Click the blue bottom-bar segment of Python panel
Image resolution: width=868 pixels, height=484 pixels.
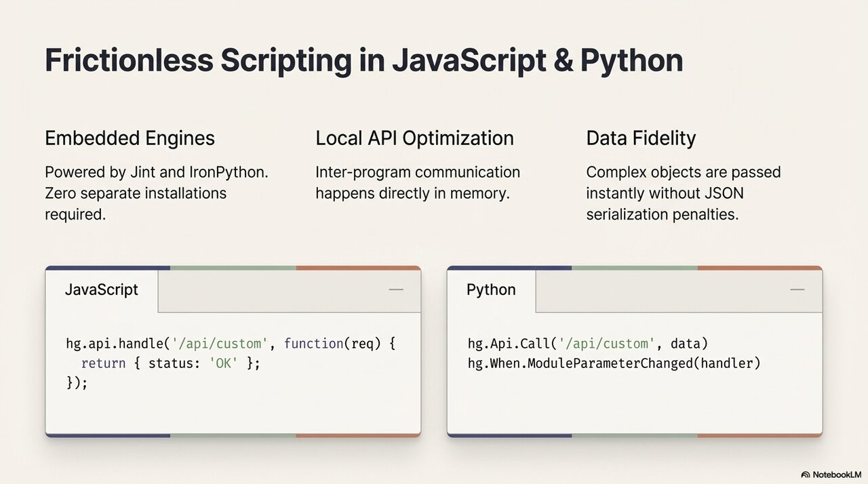coord(509,435)
